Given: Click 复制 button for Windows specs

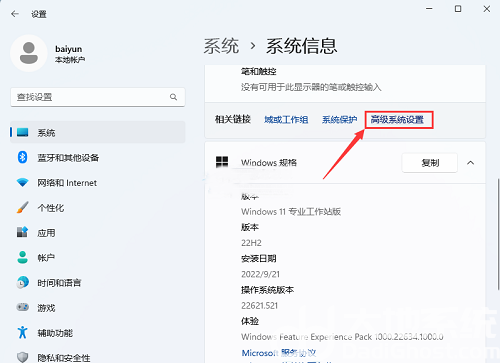Looking at the screenshot, I should point(430,163).
